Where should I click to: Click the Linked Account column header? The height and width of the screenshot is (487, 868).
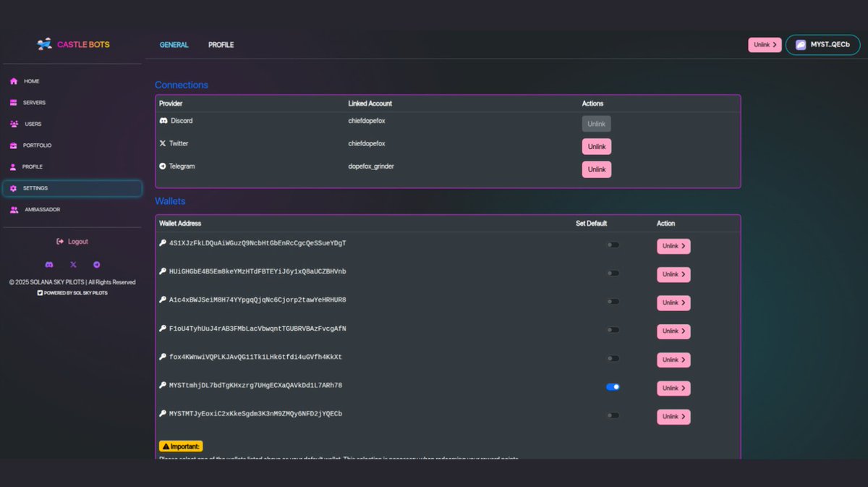tap(370, 103)
